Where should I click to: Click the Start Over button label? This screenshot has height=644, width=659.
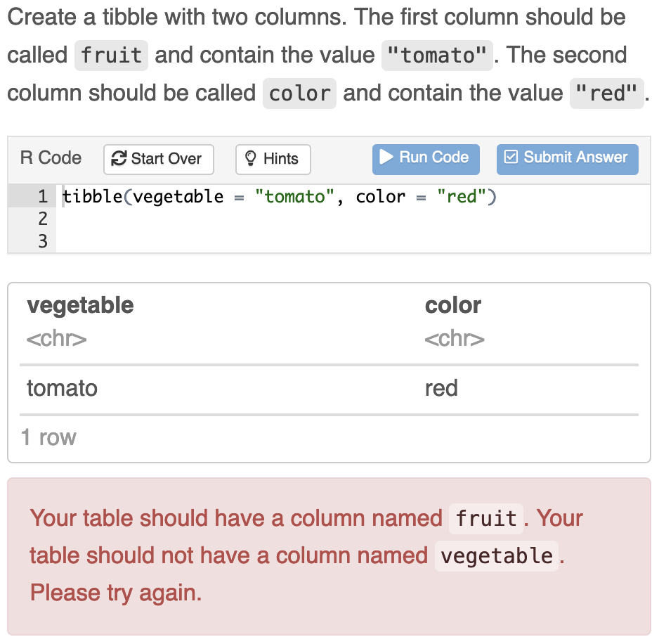[167, 159]
